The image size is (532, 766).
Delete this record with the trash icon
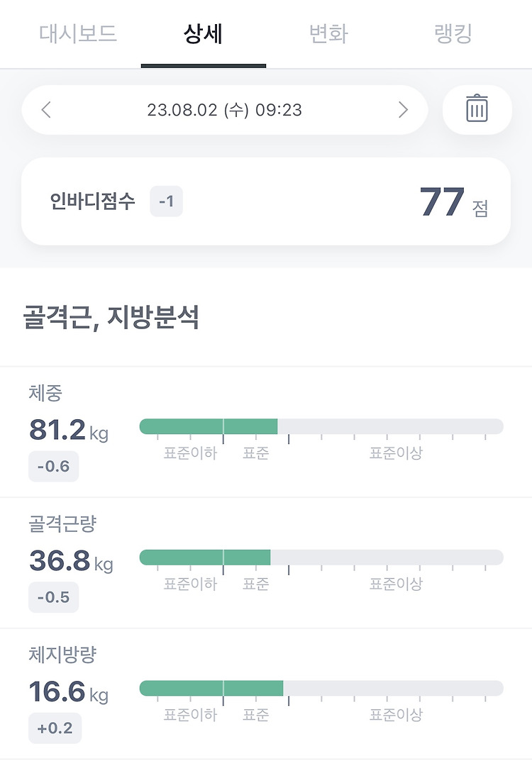pyautogui.click(x=477, y=109)
